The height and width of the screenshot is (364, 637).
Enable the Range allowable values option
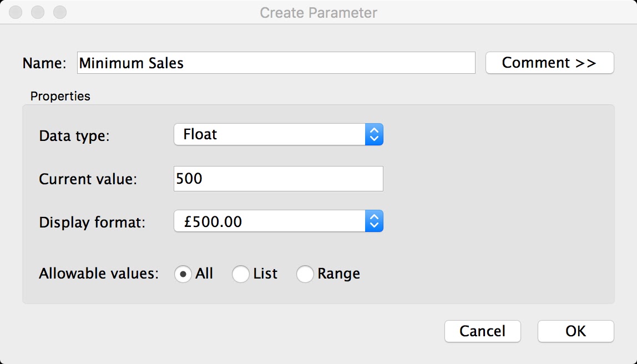point(305,274)
